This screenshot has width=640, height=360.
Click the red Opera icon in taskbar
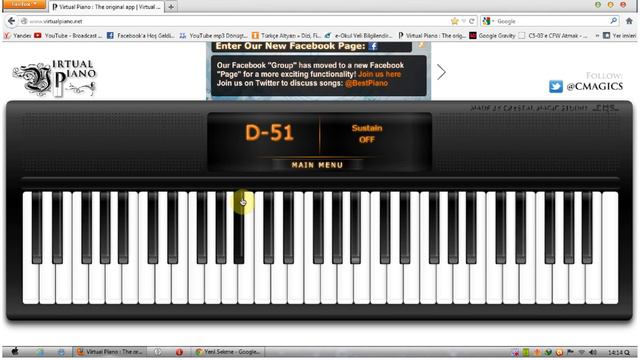(x=179, y=352)
